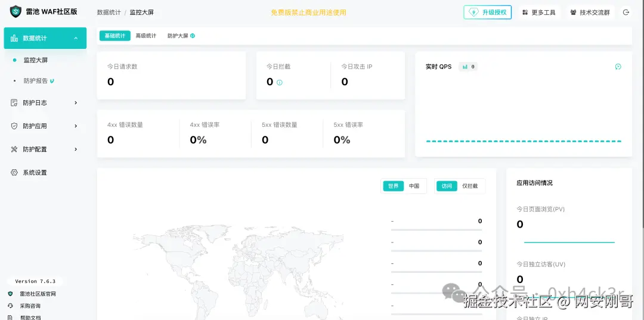
Task: Click the refresh icon in 实时 QPS card
Action: [x=618, y=67]
